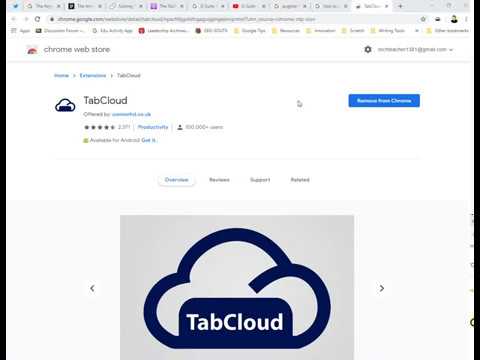
Task: Click the chrome web store title
Action: [x=77, y=49]
